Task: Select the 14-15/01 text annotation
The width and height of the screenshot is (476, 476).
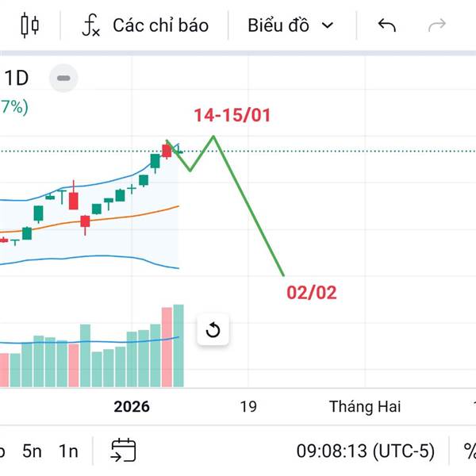Action: (232, 115)
